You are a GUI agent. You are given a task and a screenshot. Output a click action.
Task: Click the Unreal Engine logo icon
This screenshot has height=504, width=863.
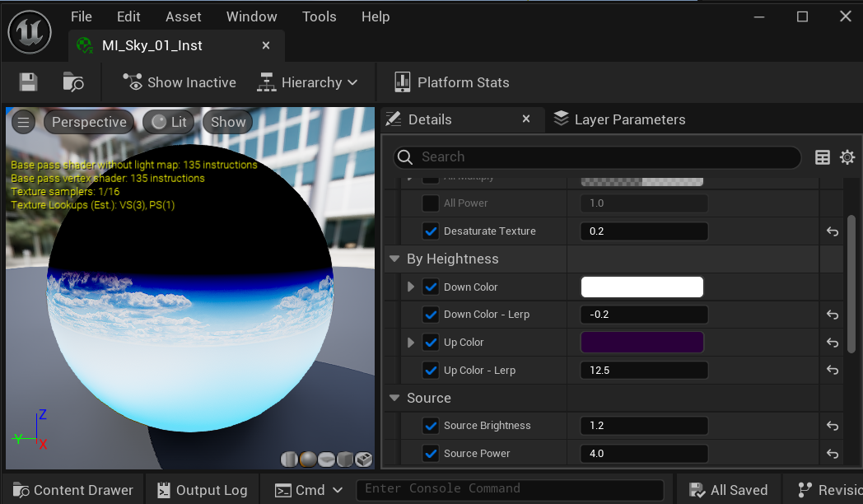click(x=30, y=32)
